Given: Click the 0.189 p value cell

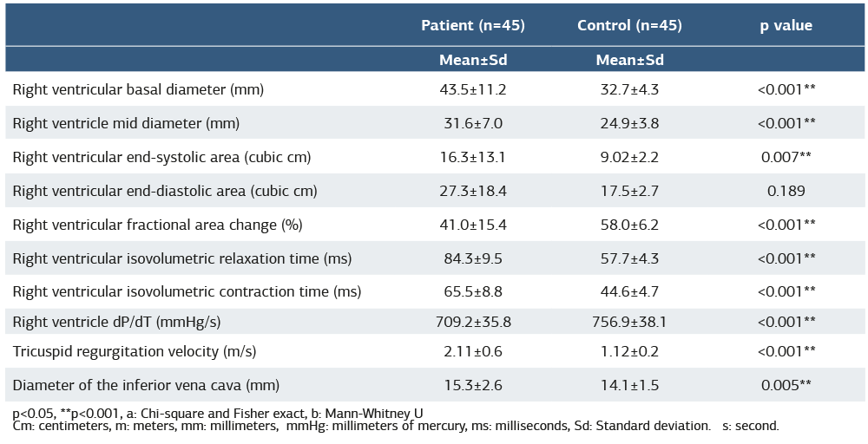Looking at the screenshot, I should click(x=786, y=191).
